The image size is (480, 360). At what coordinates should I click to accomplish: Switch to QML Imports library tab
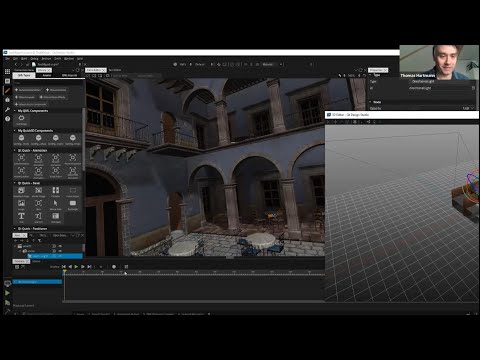click(69, 75)
